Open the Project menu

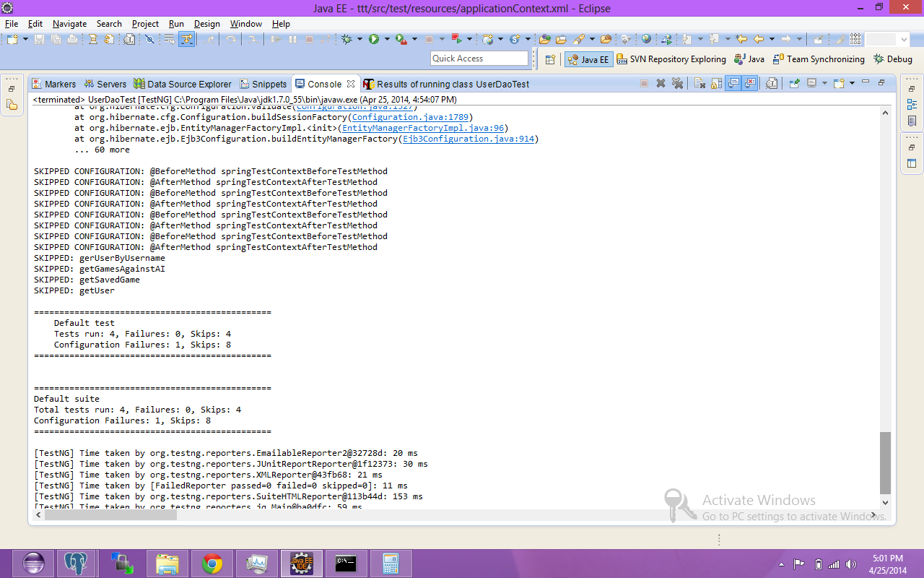145,24
